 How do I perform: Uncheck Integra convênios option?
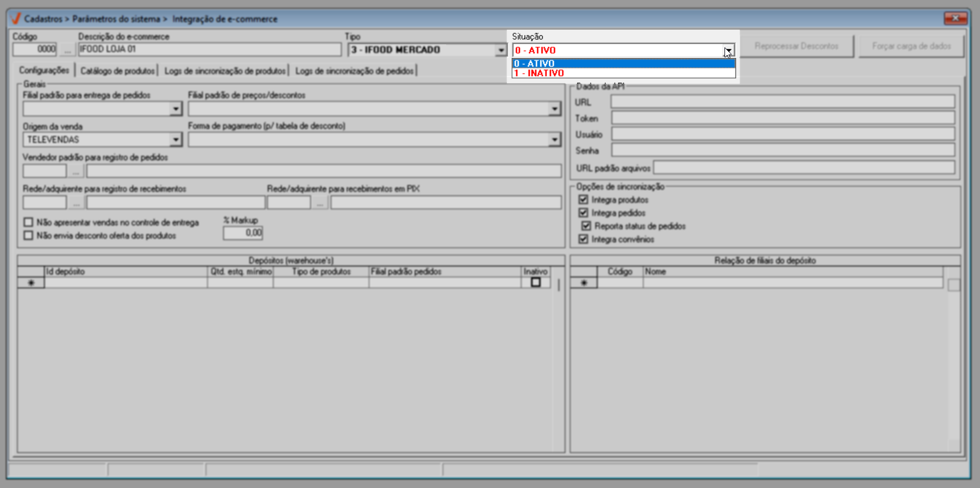click(583, 239)
